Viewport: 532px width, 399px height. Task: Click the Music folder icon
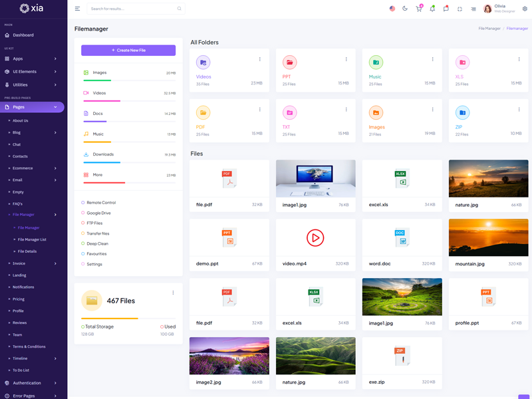(x=376, y=63)
